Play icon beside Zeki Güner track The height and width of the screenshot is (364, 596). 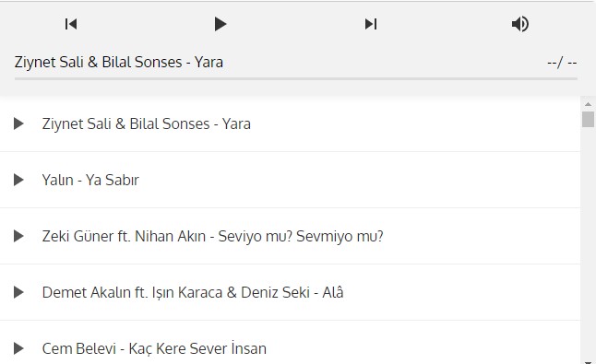point(18,236)
